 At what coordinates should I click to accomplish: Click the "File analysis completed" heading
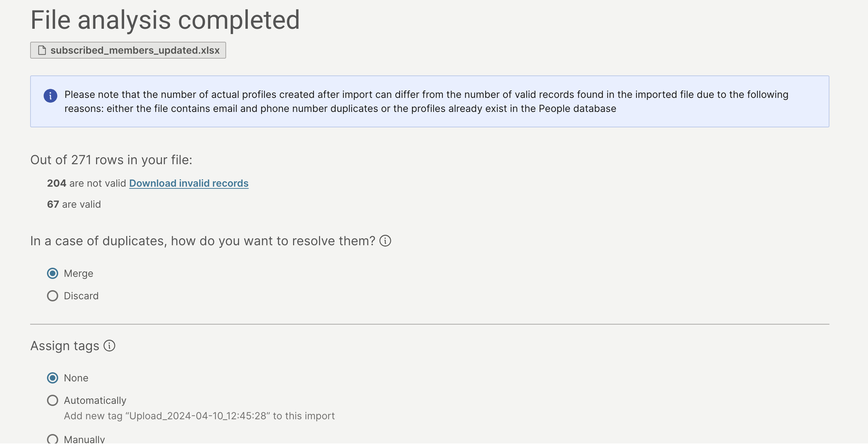(165, 20)
